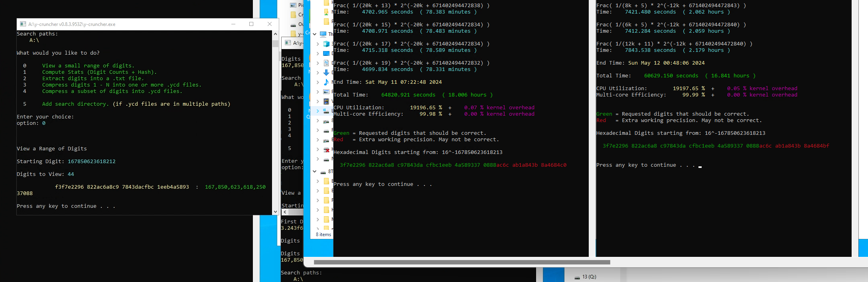Viewport: 868px width, 282px height.
Task: Click left arrow of second console's scrollbar
Action: [x=285, y=212]
